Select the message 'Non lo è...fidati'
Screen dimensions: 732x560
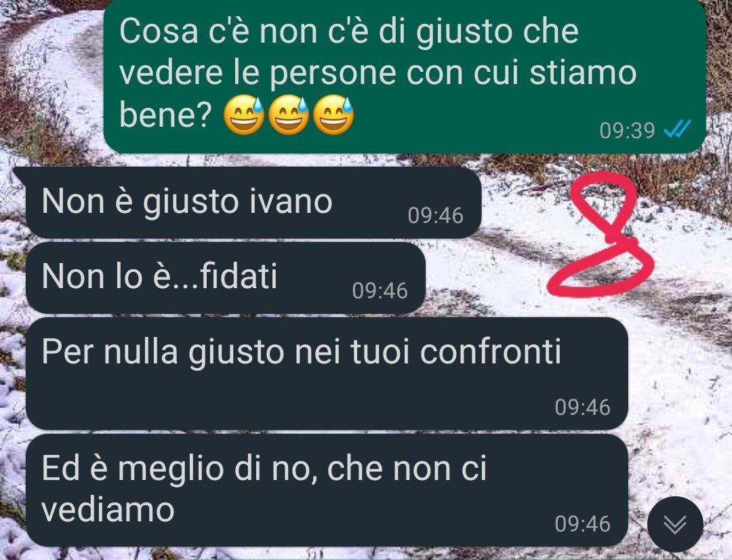226,278
